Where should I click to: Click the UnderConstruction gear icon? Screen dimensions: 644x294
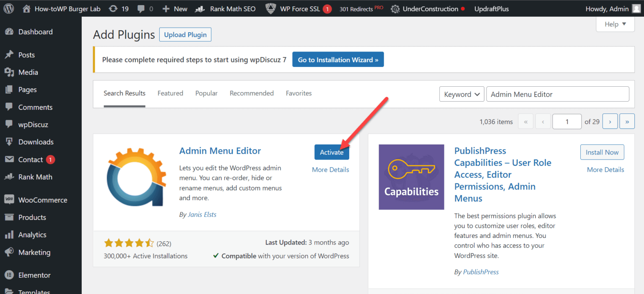[x=395, y=8]
